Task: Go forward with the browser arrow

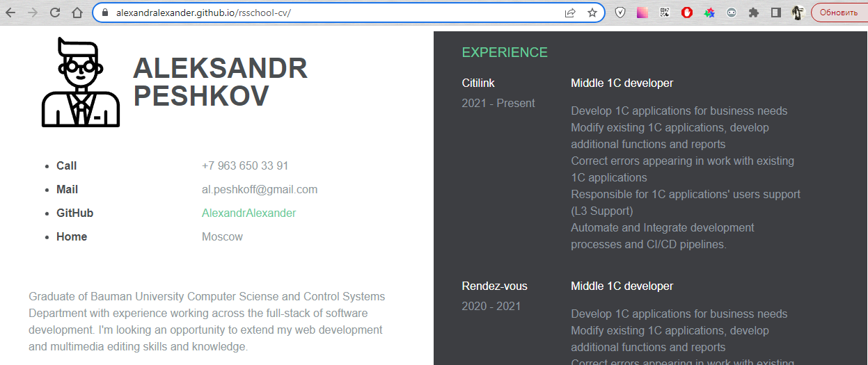Action: click(x=33, y=13)
